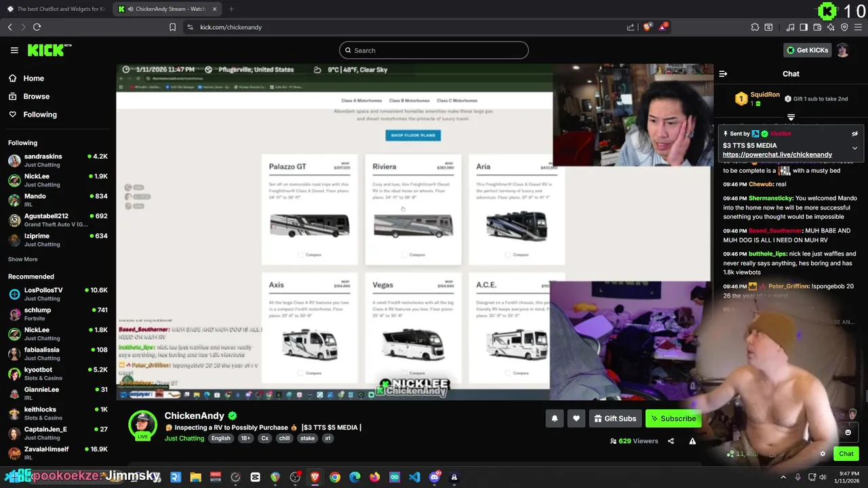Open the Kick hamburger sidebar menu
The height and width of the screenshot is (488, 868).
[x=14, y=50]
